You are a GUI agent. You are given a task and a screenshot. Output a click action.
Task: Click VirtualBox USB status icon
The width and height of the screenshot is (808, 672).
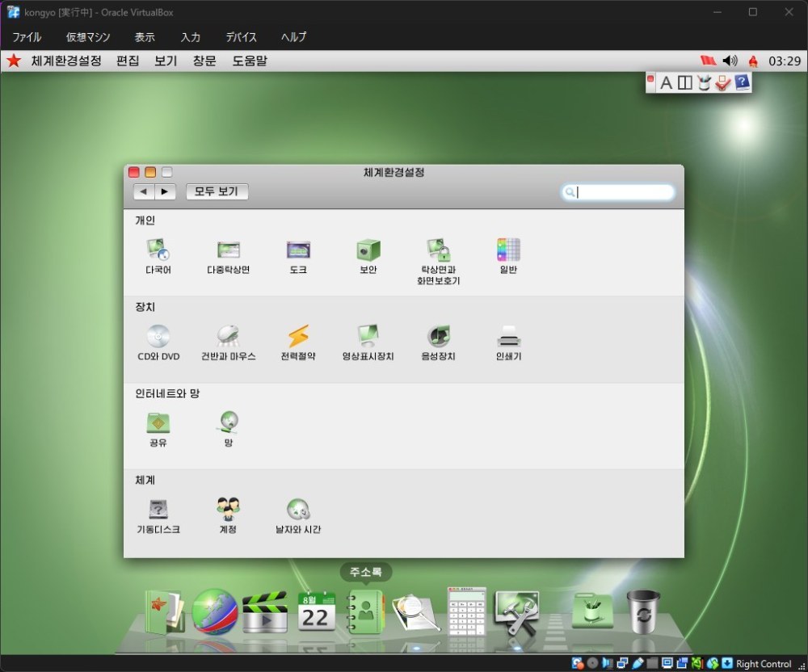(x=638, y=663)
